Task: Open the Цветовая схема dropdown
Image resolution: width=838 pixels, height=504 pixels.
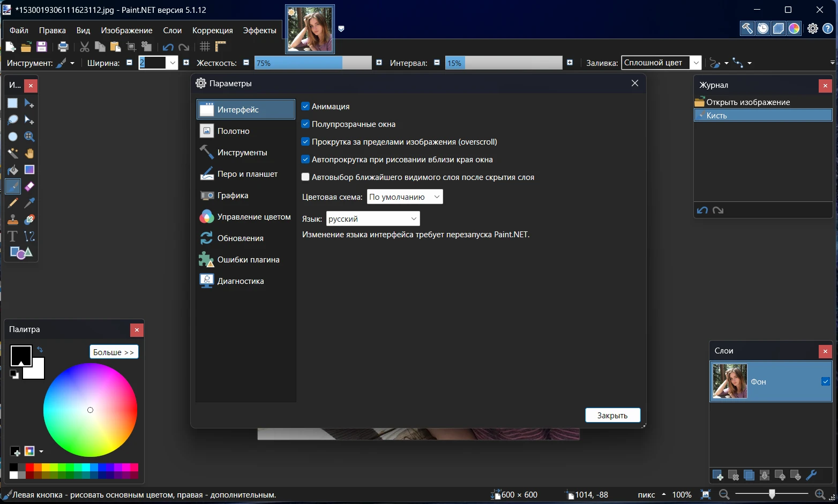Action: tap(405, 197)
